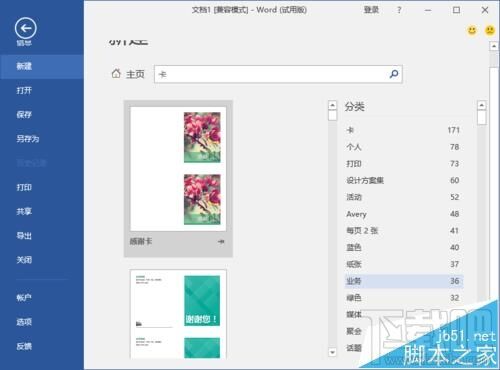Click template list scrollbar down arrow

point(332,352)
